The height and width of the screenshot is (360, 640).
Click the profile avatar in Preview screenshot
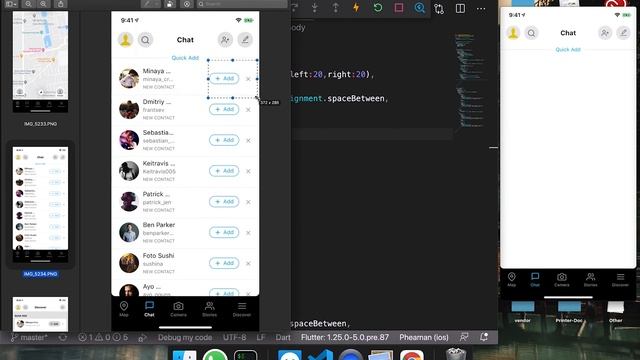pyautogui.click(x=125, y=40)
